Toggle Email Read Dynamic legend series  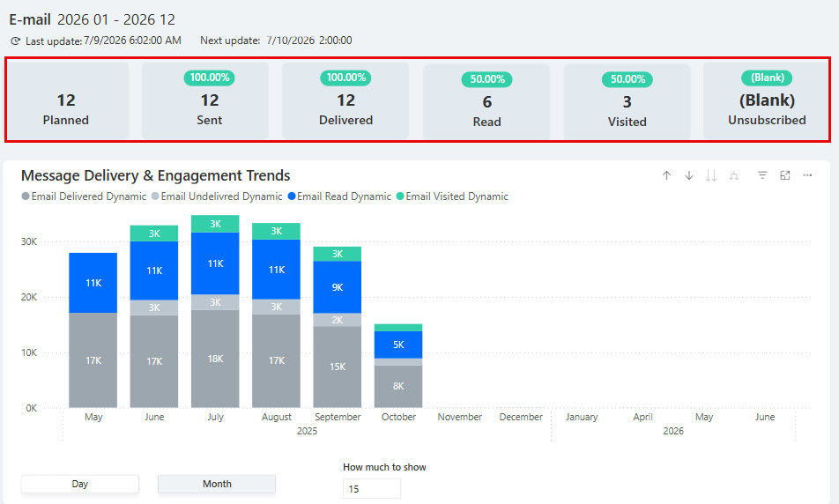339,196
